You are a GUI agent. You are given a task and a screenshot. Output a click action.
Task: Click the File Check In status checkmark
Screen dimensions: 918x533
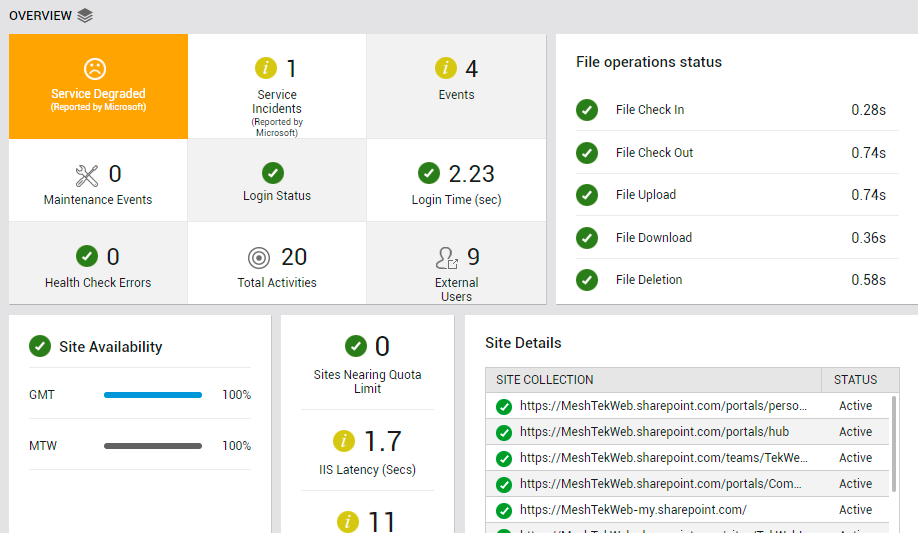tap(587, 110)
